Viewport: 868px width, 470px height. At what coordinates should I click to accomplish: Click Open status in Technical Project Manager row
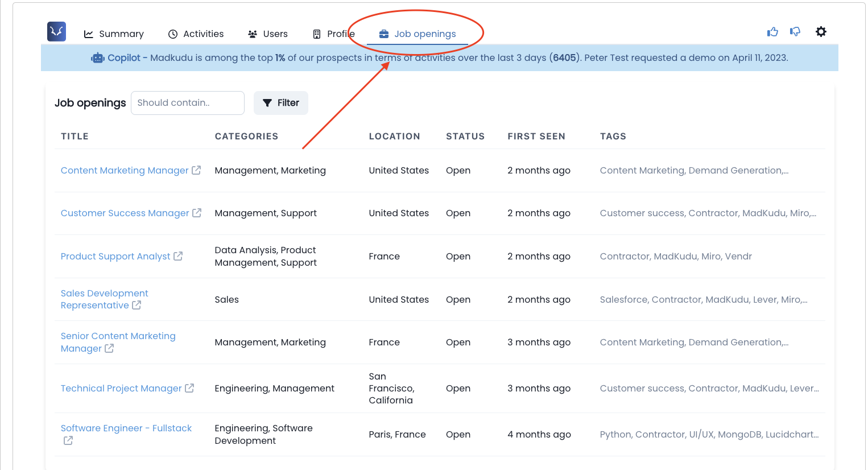(458, 388)
